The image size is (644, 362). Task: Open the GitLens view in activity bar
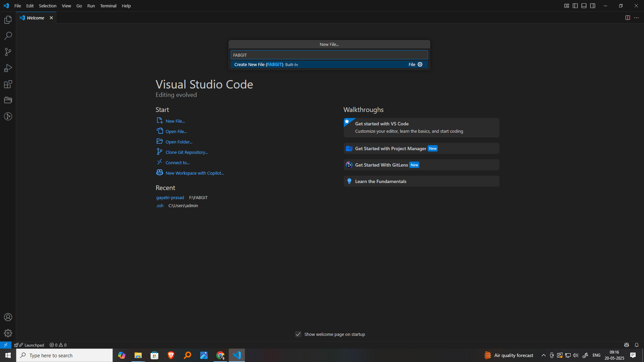click(x=8, y=116)
